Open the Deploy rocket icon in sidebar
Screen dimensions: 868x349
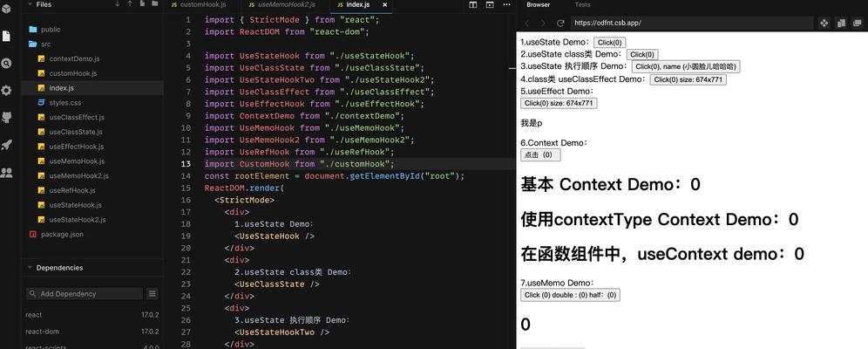pos(6,145)
